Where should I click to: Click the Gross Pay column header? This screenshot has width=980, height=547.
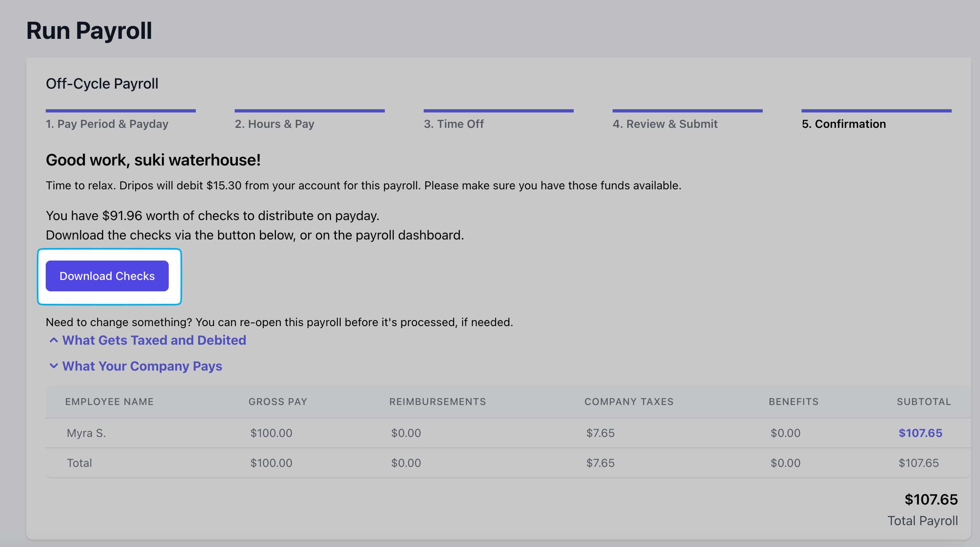278,402
